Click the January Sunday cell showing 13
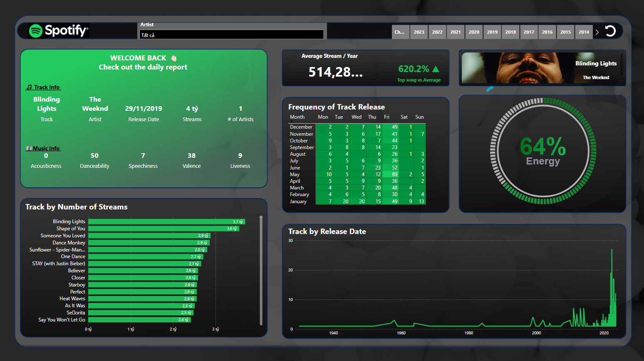644x361 pixels. pyautogui.click(x=419, y=202)
